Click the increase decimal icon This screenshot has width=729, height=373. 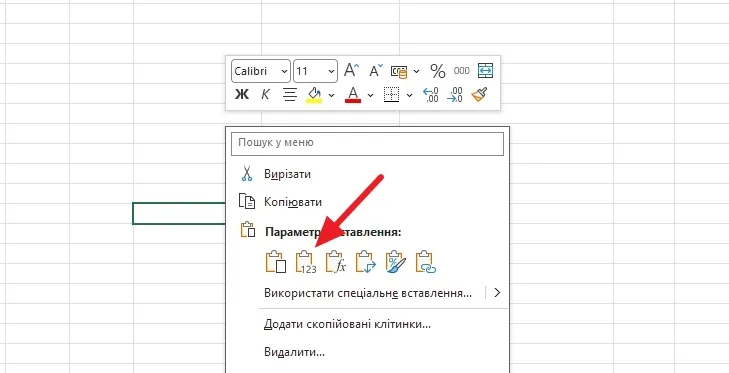click(x=431, y=95)
